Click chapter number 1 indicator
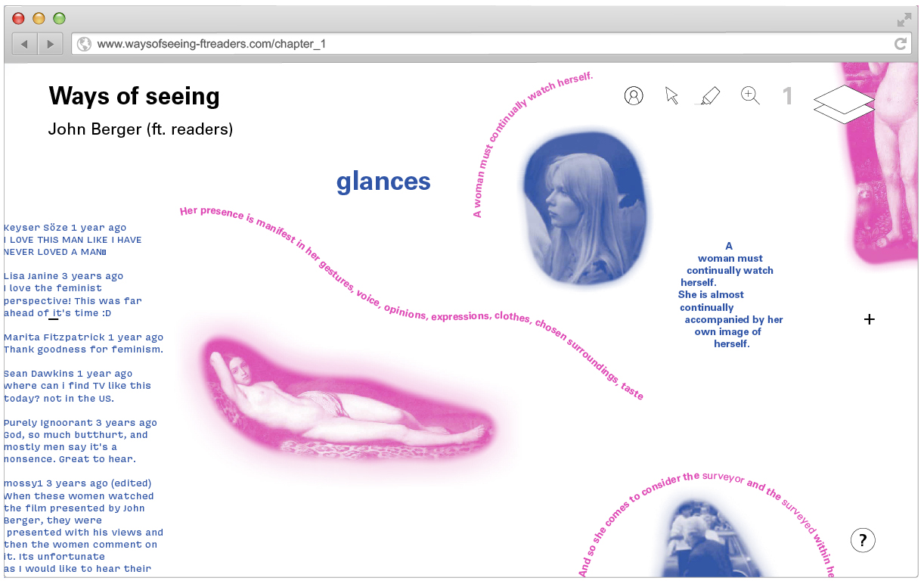924x584 pixels. [787, 95]
